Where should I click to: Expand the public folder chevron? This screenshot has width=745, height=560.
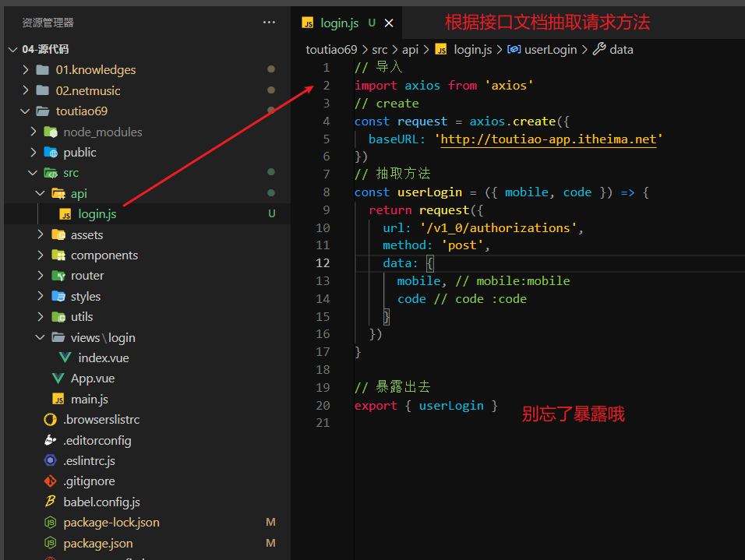[34, 152]
